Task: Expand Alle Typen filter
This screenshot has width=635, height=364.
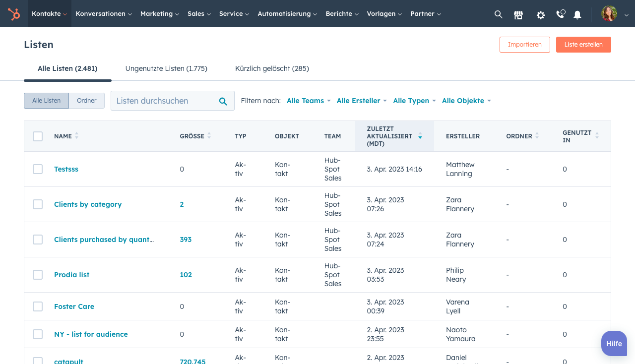Action: click(414, 101)
